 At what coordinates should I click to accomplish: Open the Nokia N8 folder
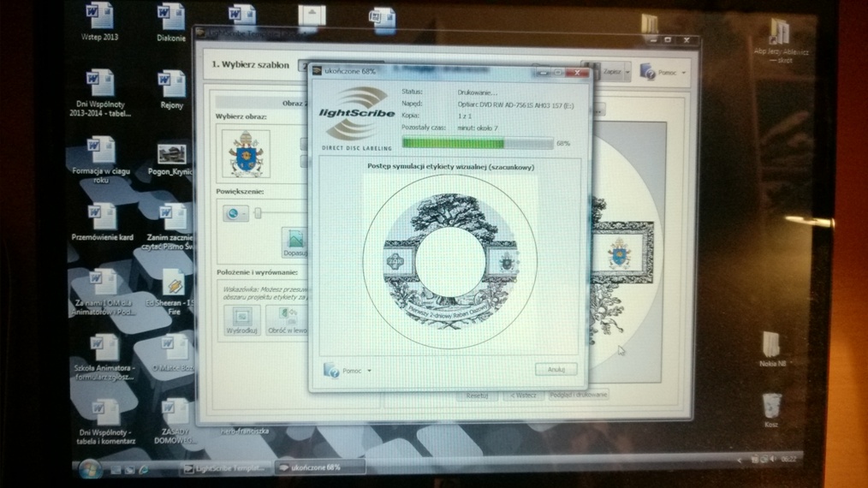click(x=771, y=349)
